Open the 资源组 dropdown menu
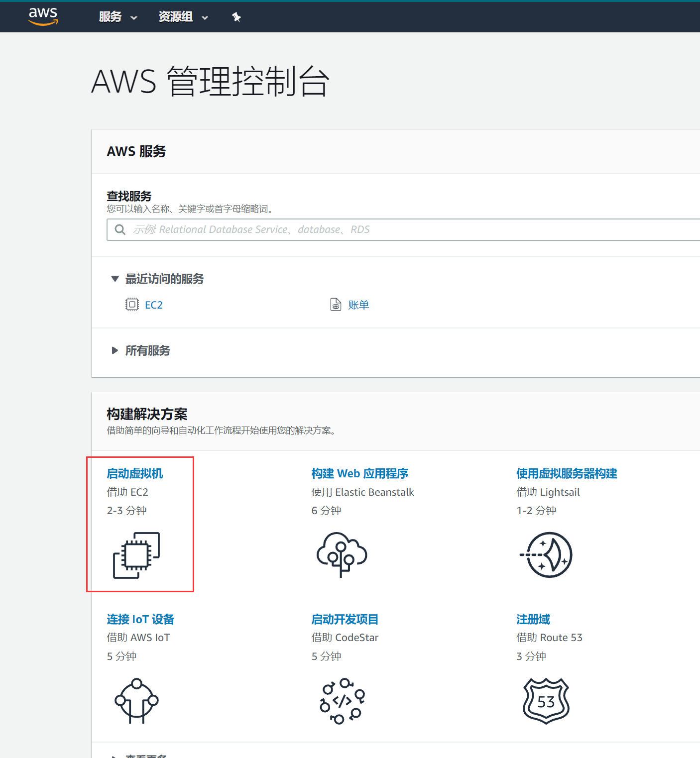The image size is (700, 758). (x=183, y=17)
